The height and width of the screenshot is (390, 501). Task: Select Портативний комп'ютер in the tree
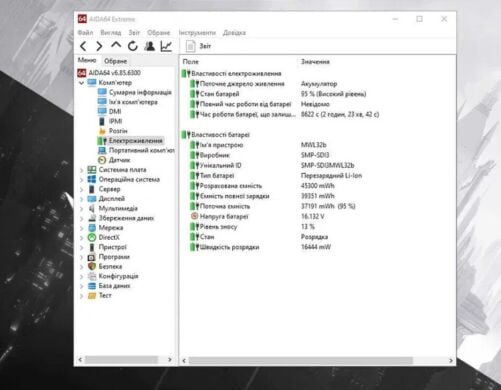pyautogui.click(x=141, y=150)
